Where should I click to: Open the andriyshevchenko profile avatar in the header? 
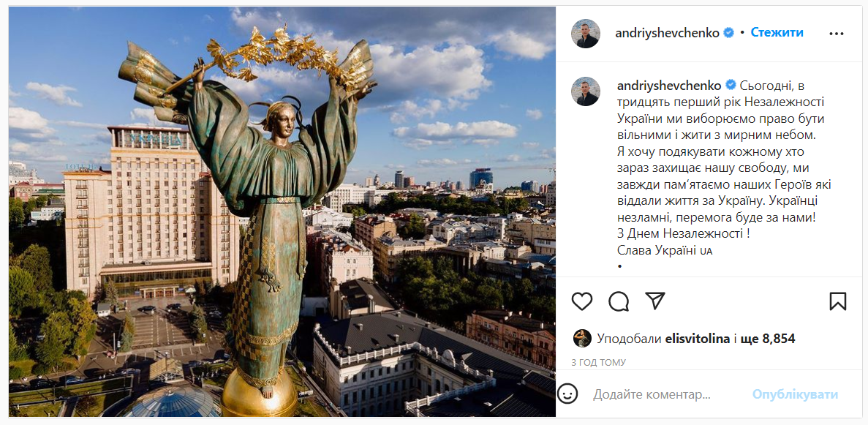(x=586, y=33)
